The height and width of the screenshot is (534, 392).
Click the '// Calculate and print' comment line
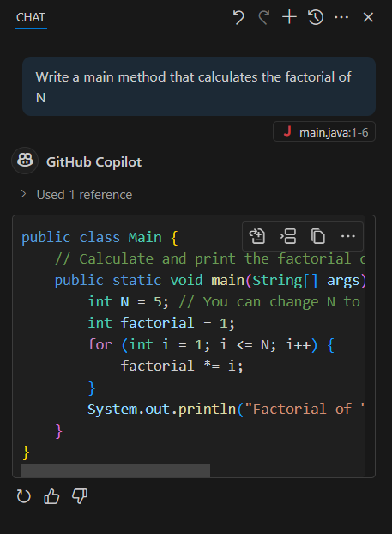click(x=210, y=258)
